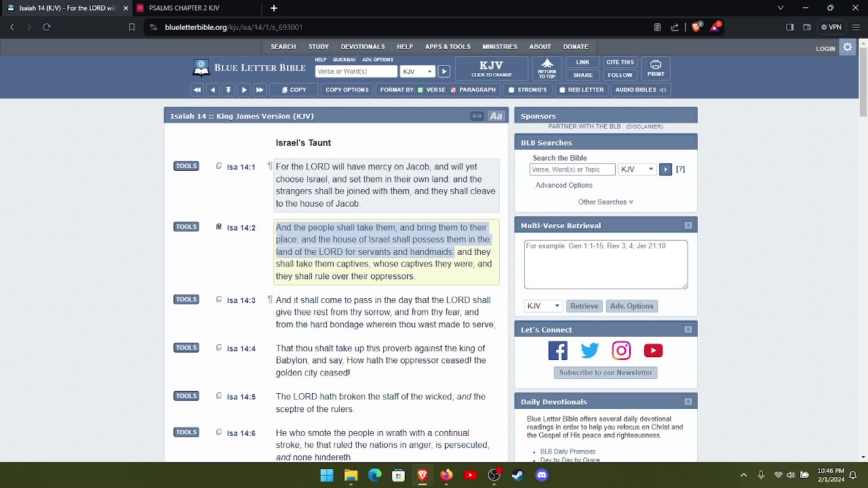Image resolution: width=868 pixels, height=488 pixels.
Task: Open the Facebook link icon
Action: (x=558, y=350)
